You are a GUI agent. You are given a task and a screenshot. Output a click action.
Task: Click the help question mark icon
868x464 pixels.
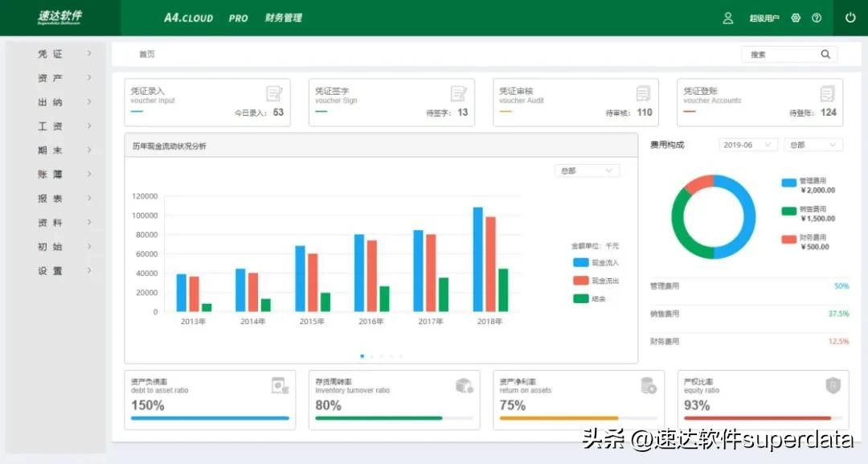817,18
